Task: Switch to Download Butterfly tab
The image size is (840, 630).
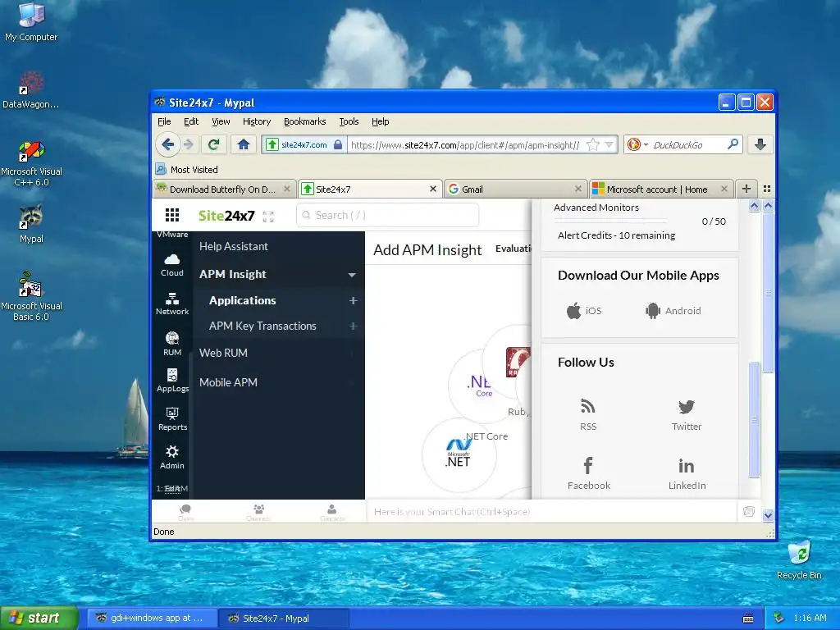Action: point(224,189)
